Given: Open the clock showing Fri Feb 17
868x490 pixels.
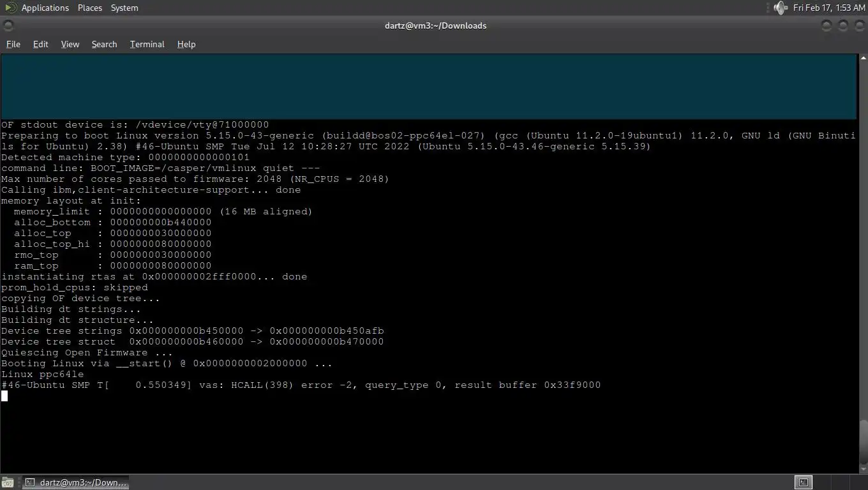Looking at the screenshot, I should tap(829, 8).
